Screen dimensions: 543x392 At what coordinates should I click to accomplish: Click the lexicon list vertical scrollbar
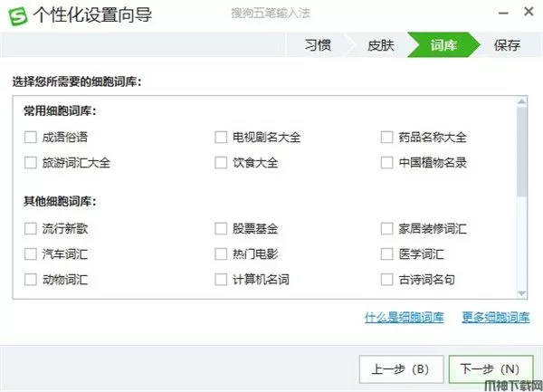pyautogui.click(x=522, y=156)
